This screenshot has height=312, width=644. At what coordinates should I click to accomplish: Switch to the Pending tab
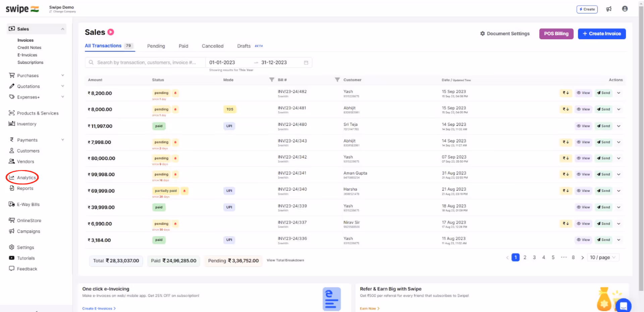pos(156,46)
